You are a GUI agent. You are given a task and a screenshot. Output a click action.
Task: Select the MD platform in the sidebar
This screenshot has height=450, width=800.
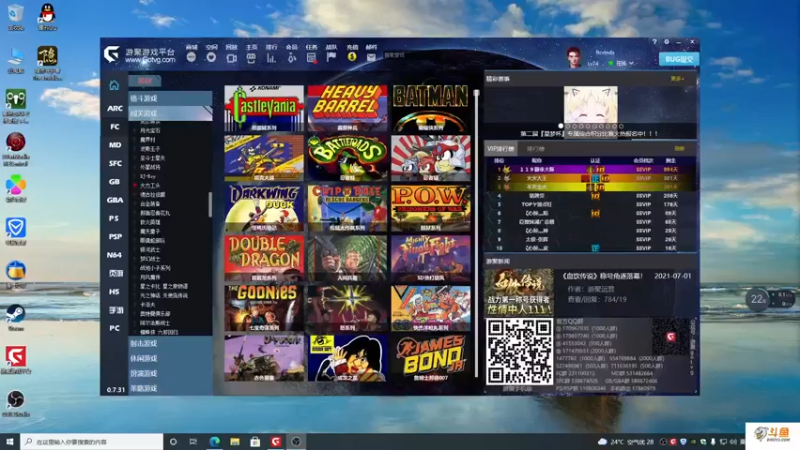click(x=115, y=145)
